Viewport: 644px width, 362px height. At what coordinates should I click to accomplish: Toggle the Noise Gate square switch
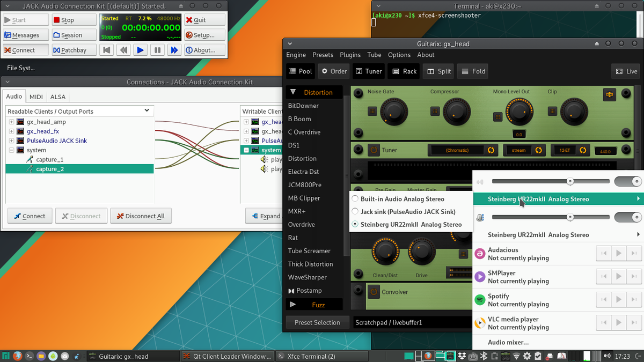click(x=372, y=111)
